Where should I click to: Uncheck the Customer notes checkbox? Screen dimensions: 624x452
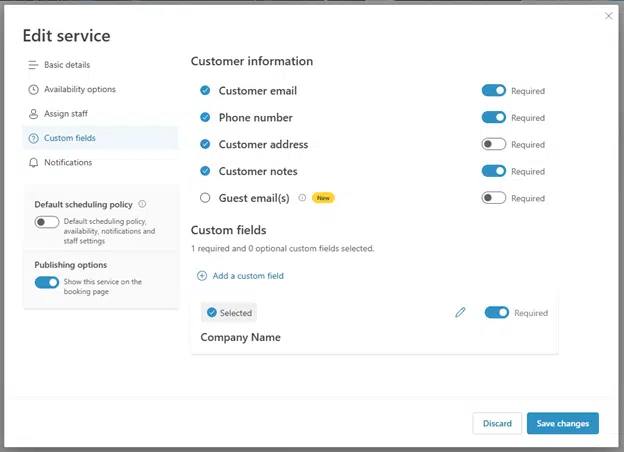click(205, 171)
